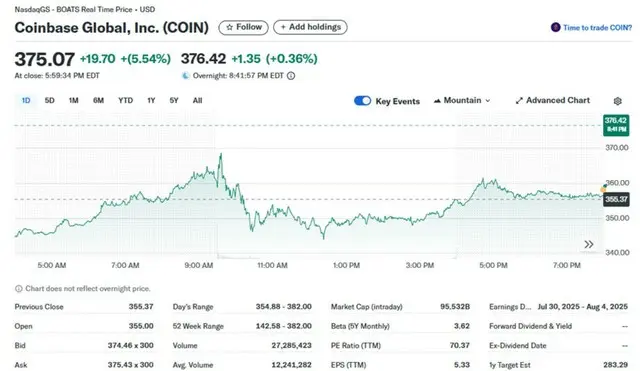Click the overnight price info icon
Viewport: 640px width, 371px height.
pos(291,76)
